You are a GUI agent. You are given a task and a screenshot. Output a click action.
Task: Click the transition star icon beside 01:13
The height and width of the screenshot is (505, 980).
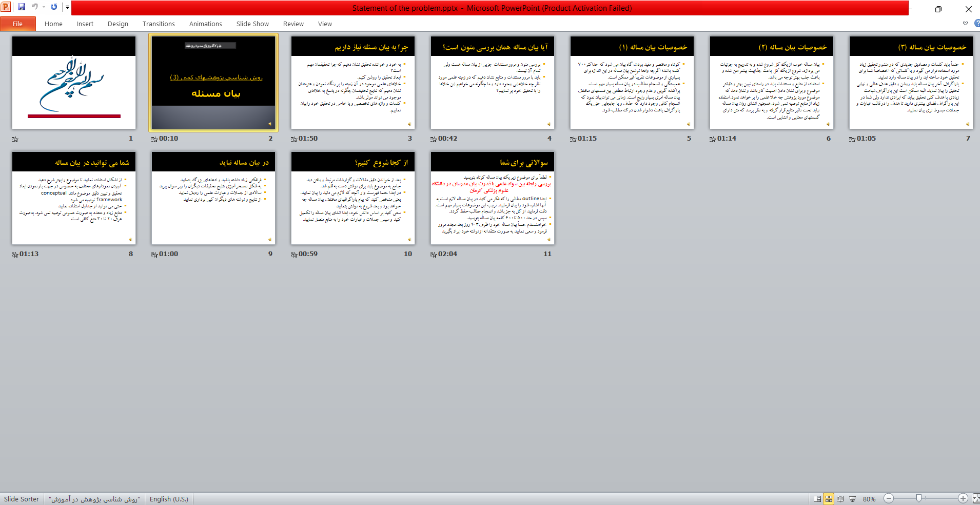coord(15,255)
